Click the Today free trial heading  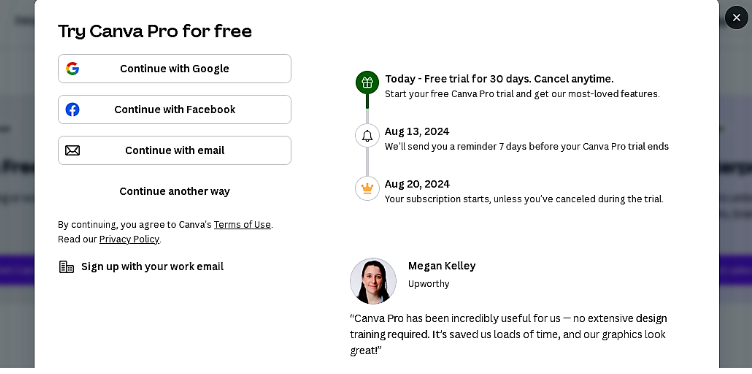click(499, 79)
